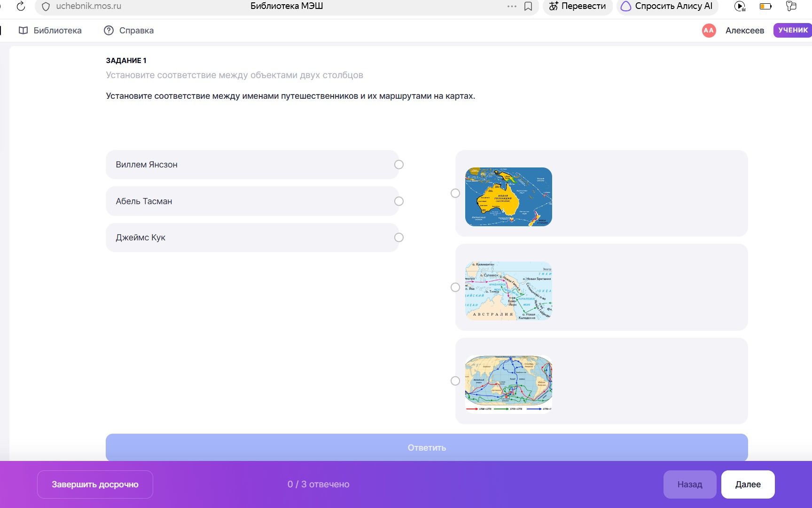
Task: Click the ЗАДАНИЕ 1 heading
Action: tap(126, 60)
